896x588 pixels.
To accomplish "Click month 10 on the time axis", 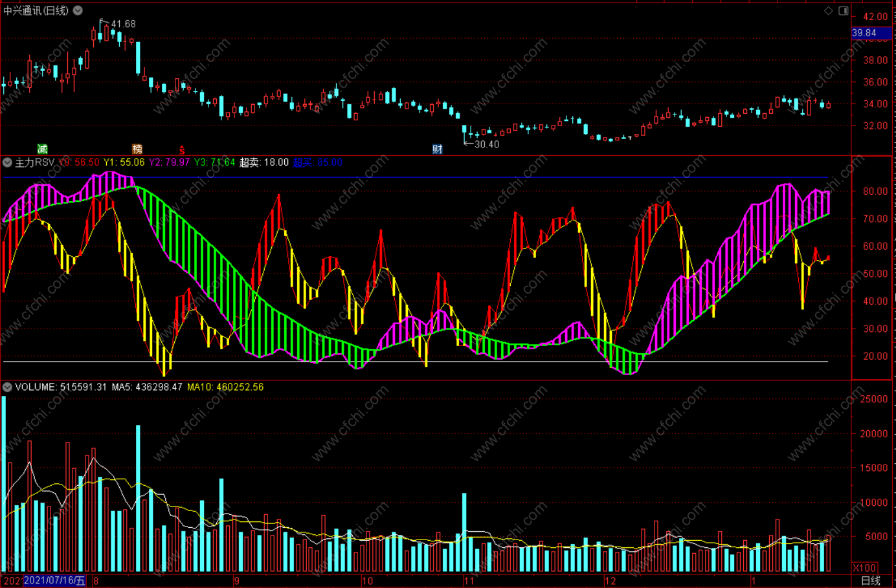I will (x=368, y=581).
